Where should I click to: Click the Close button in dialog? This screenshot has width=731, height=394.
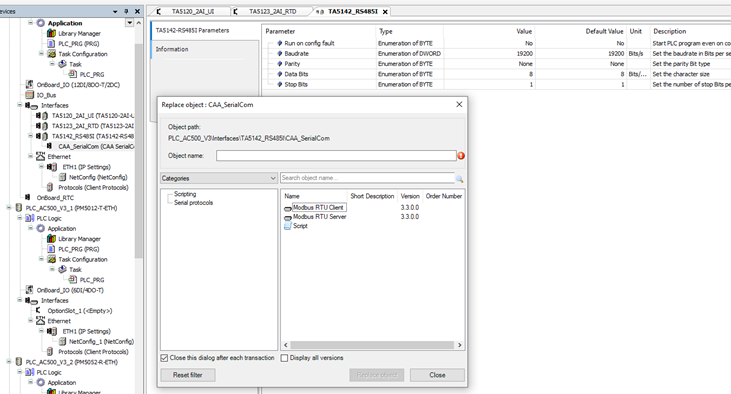437,375
